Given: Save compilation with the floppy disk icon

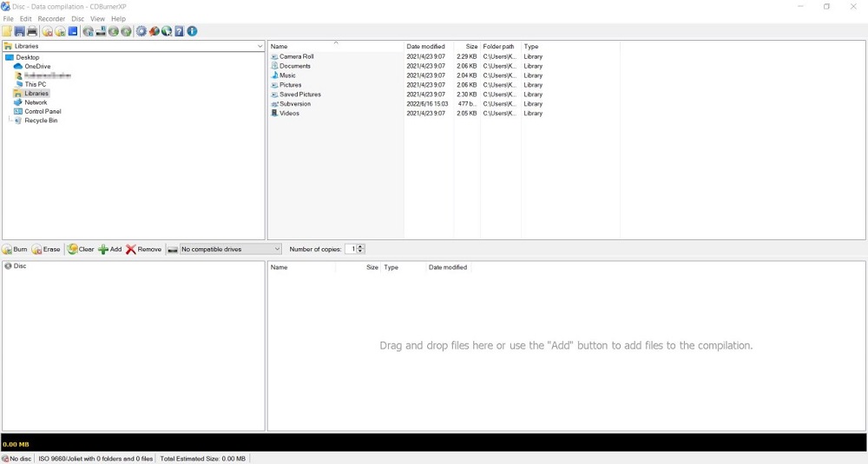Looking at the screenshot, I should point(19,31).
